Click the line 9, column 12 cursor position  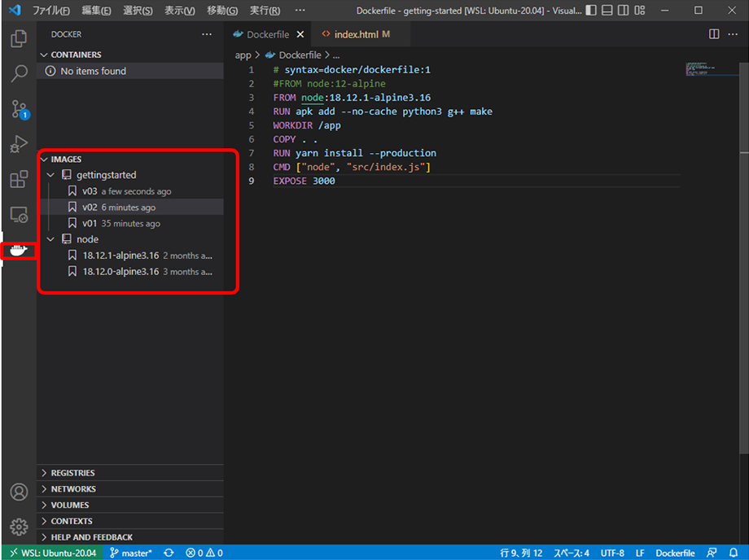521,553
